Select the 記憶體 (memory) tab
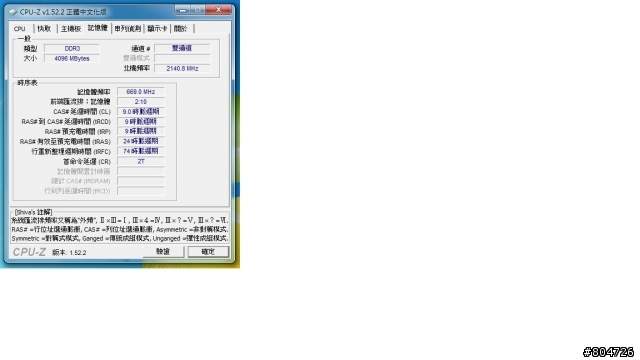Screen dimensions: 640x360 point(98,28)
